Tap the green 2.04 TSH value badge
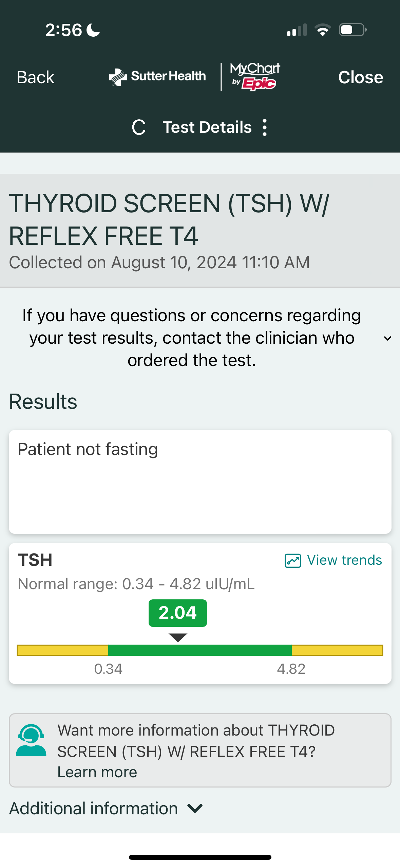 click(178, 613)
